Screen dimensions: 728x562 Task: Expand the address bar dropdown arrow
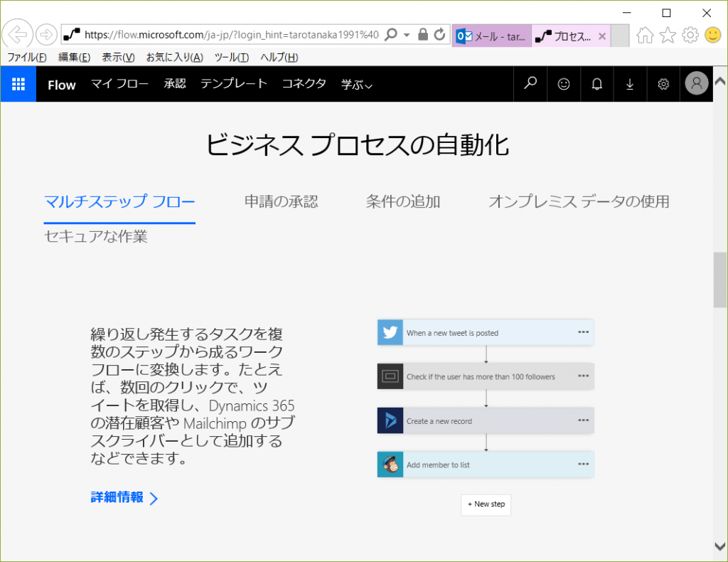coord(407,35)
